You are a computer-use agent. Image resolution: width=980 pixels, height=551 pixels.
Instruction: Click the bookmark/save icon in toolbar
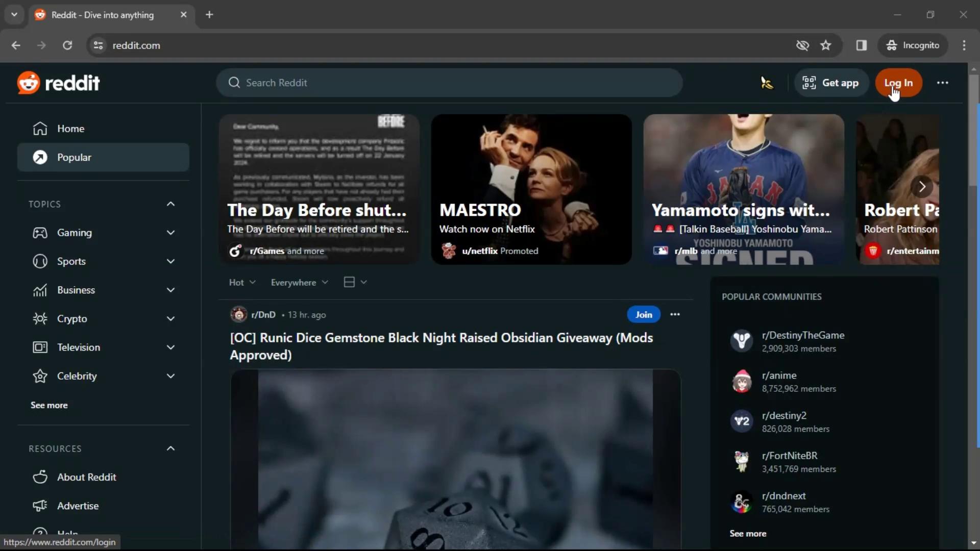click(x=825, y=45)
